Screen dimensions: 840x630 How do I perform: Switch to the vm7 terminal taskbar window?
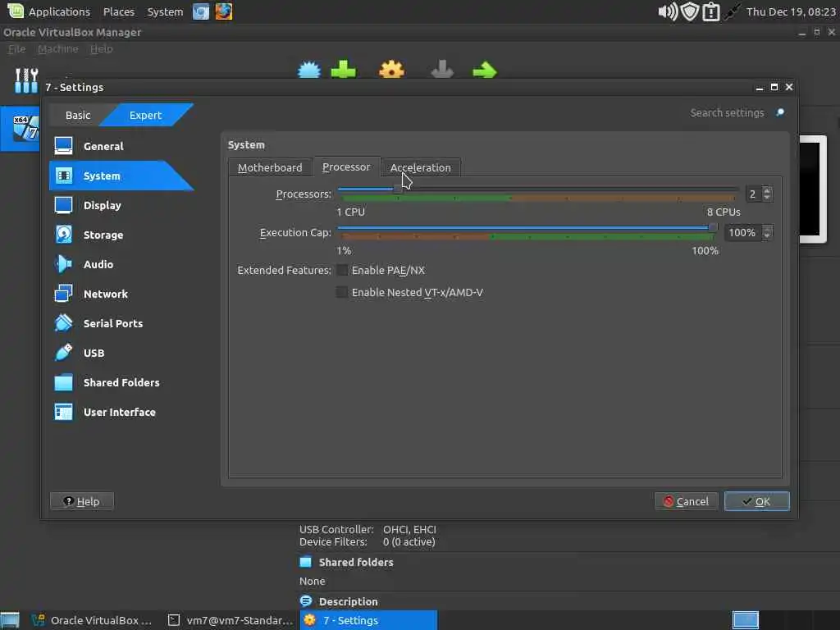(x=231, y=620)
